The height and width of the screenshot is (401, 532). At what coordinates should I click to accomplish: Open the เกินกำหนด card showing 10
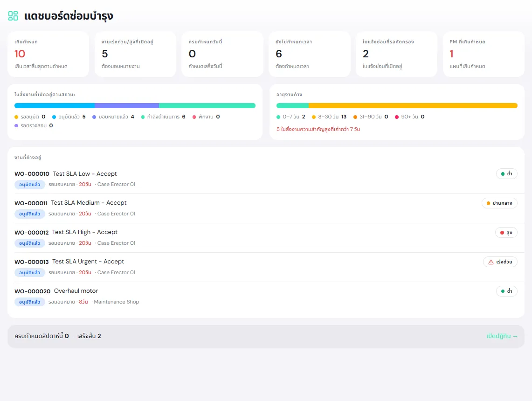(48, 54)
